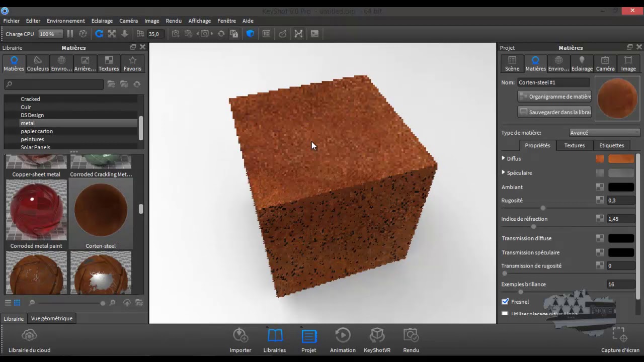Pause real-time rendering in the toolbar
This screenshot has width=644, height=362.
click(70, 34)
